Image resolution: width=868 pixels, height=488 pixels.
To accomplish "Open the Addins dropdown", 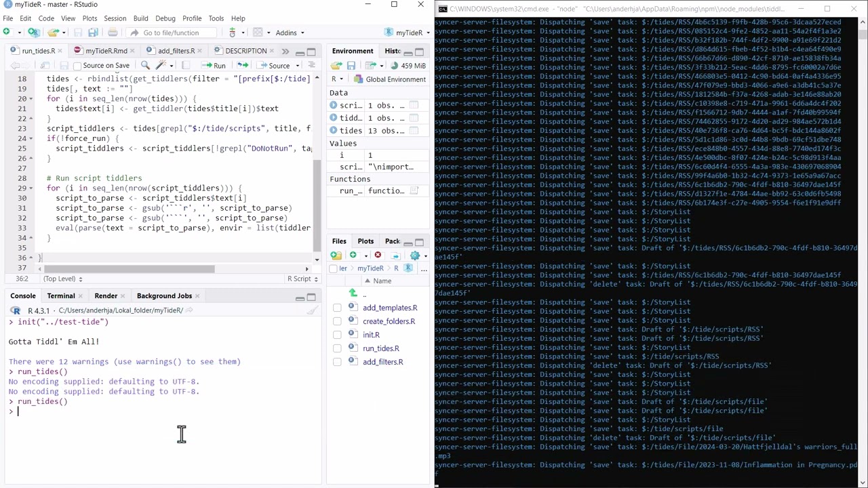I will (290, 33).
